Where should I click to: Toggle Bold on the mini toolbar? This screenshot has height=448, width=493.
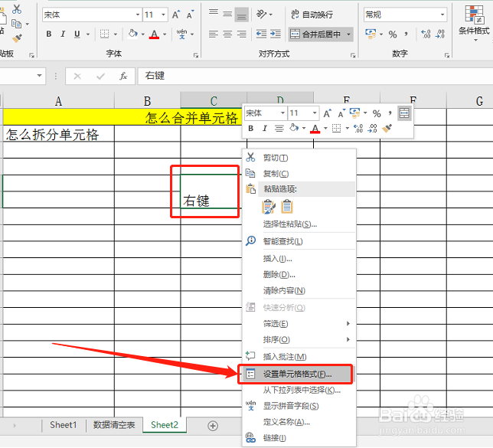pyautogui.click(x=250, y=128)
